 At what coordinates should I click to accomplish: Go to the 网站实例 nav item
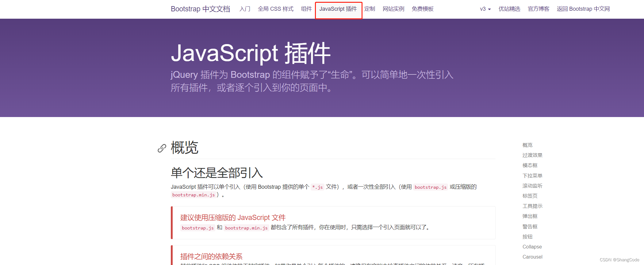[393, 9]
